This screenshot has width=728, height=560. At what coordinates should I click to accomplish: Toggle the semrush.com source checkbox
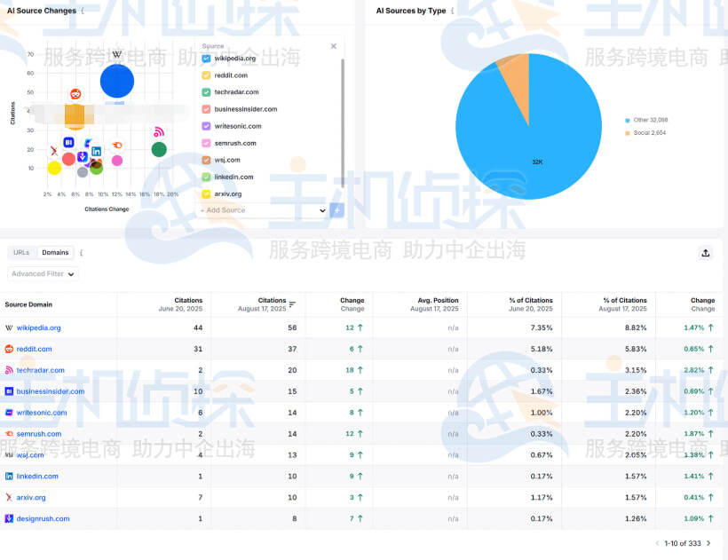tap(207, 143)
